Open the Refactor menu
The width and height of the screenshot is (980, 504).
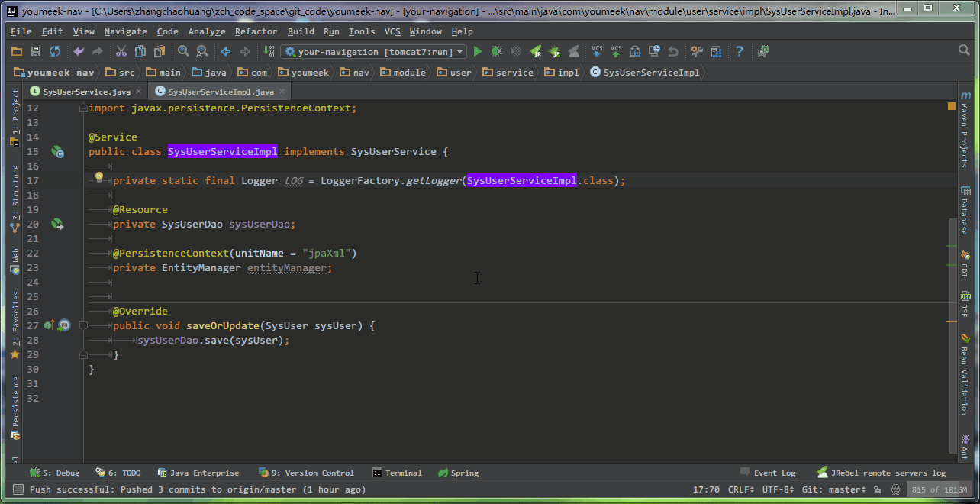coord(256,31)
